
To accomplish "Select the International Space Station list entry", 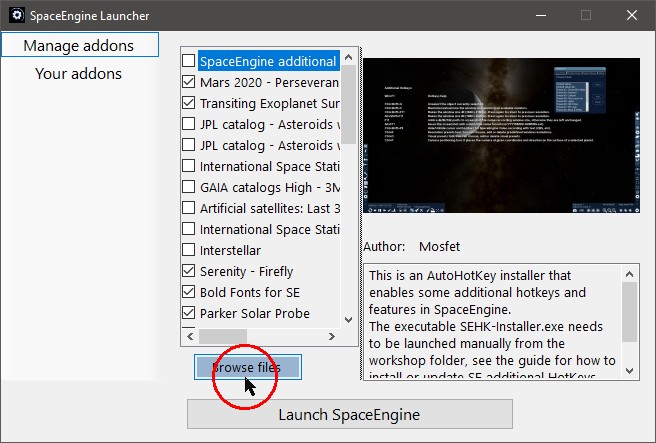I will pos(269,166).
